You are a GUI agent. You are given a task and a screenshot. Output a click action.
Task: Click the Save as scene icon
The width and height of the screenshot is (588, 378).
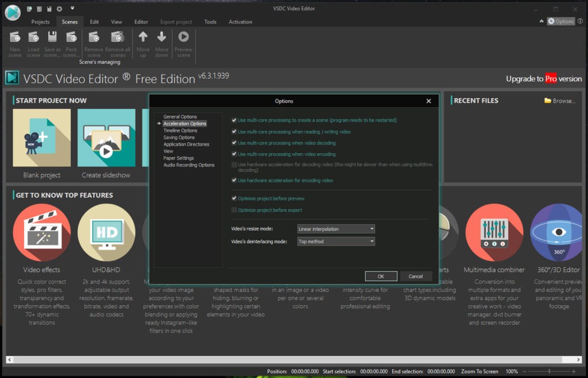[x=52, y=37]
